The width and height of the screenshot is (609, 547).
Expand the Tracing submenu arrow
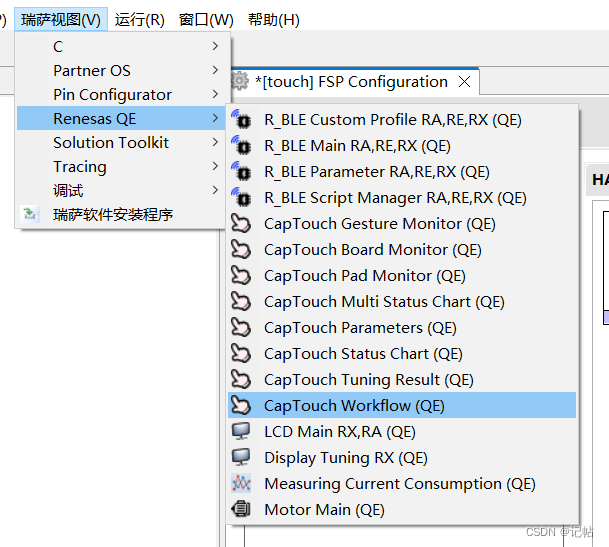(x=215, y=166)
